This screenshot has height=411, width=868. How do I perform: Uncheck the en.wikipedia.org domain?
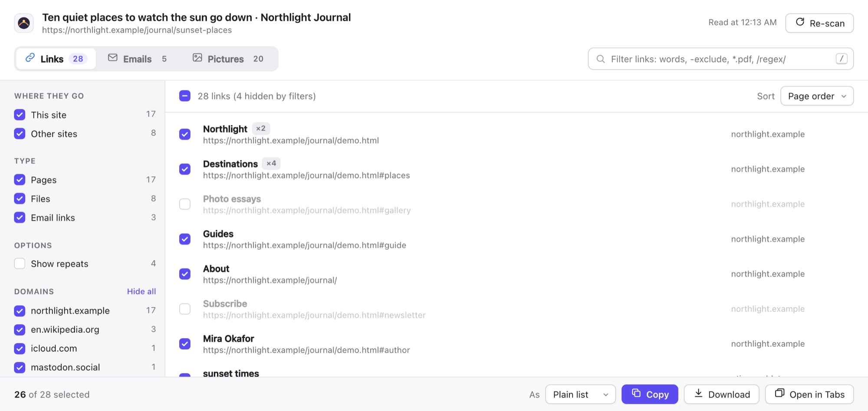tap(20, 329)
